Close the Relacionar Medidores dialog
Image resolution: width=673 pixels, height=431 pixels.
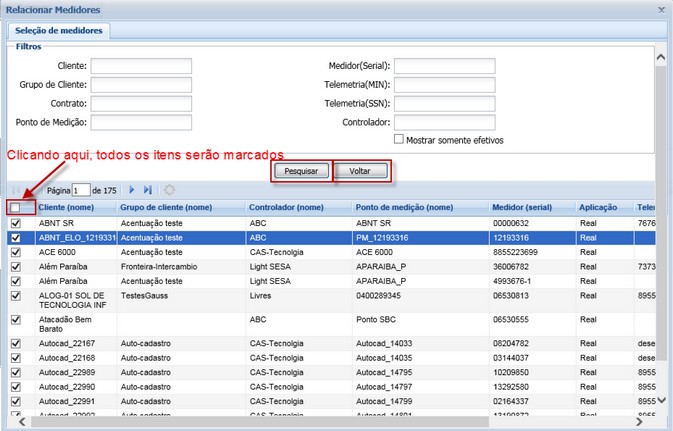(x=661, y=8)
